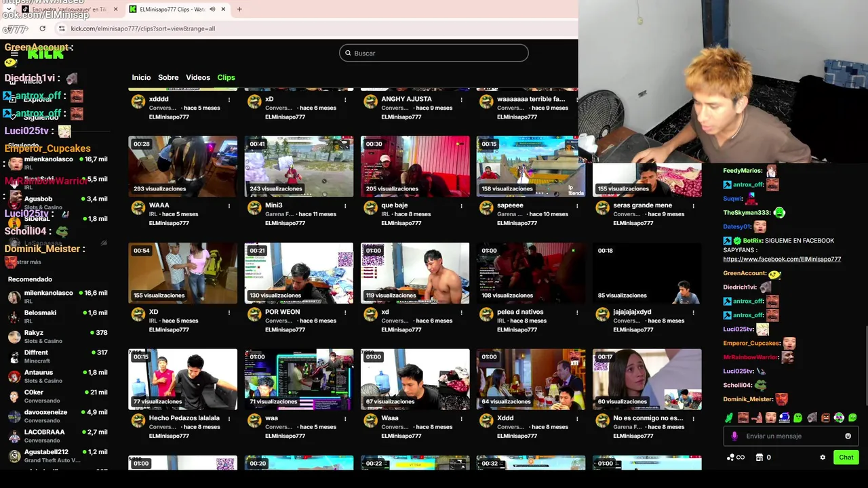The image size is (868, 488).
Task: Play the 'pelea d nativos' clip thumbnail
Action: click(x=531, y=273)
